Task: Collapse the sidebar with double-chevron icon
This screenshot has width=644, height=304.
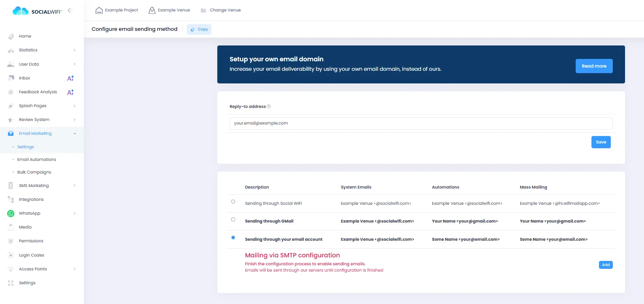Action: pos(70,11)
